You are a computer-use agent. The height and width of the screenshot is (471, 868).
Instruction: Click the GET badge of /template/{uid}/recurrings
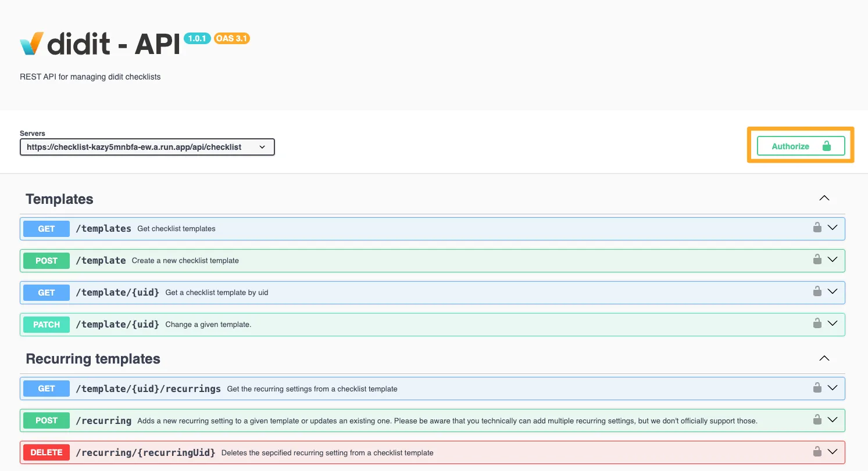[x=47, y=389]
